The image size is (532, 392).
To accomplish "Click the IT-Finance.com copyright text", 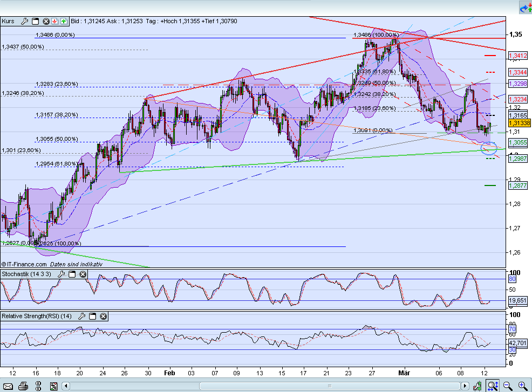I will coord(24,264).
